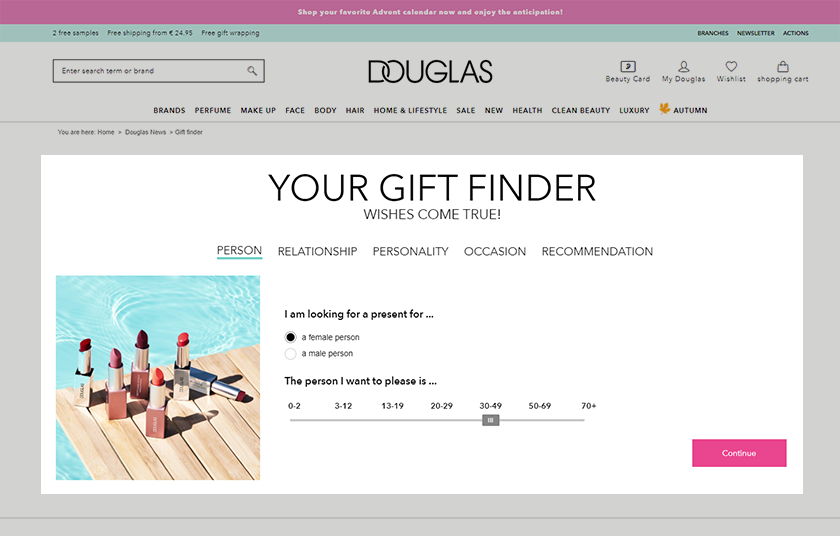This screenshot has height=536, width=840.
Task: Open the Perfume menu
Action: point(213,110)
